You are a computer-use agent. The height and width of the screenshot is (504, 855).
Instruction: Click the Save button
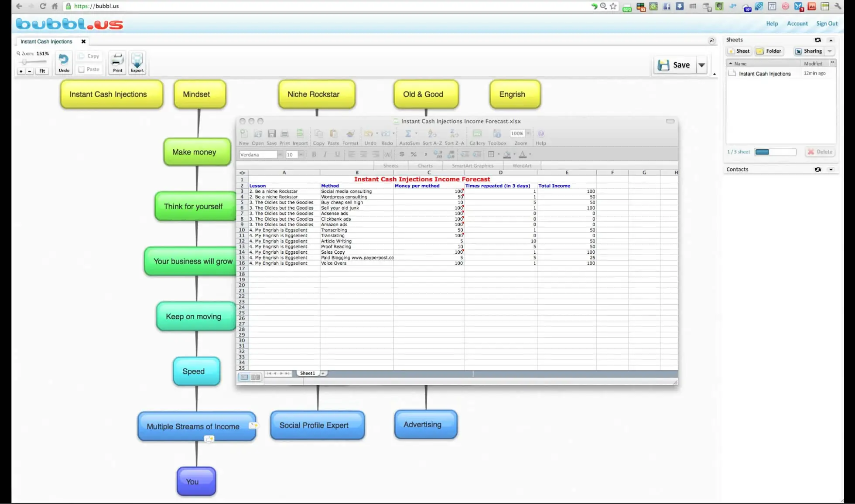[675, 65]
